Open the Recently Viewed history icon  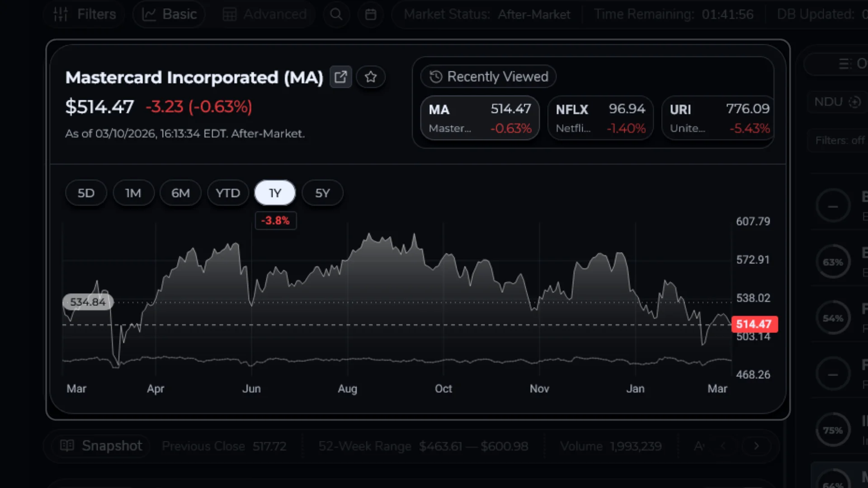point(435,77)
